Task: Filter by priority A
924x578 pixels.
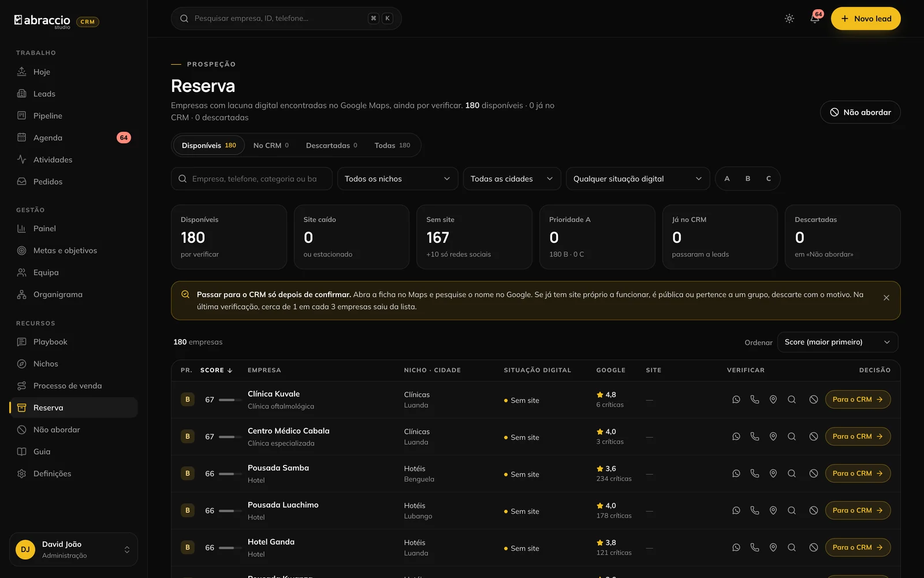Action: (x=727, y=179)
